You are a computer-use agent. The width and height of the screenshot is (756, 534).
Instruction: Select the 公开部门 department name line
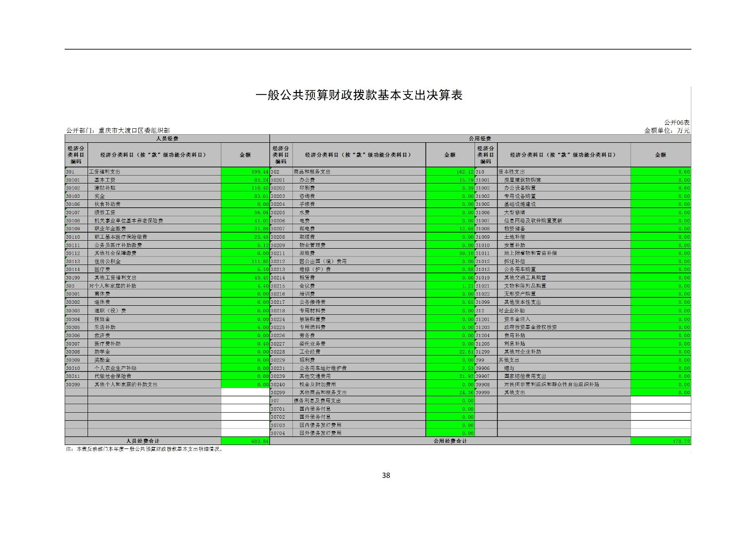117,130
